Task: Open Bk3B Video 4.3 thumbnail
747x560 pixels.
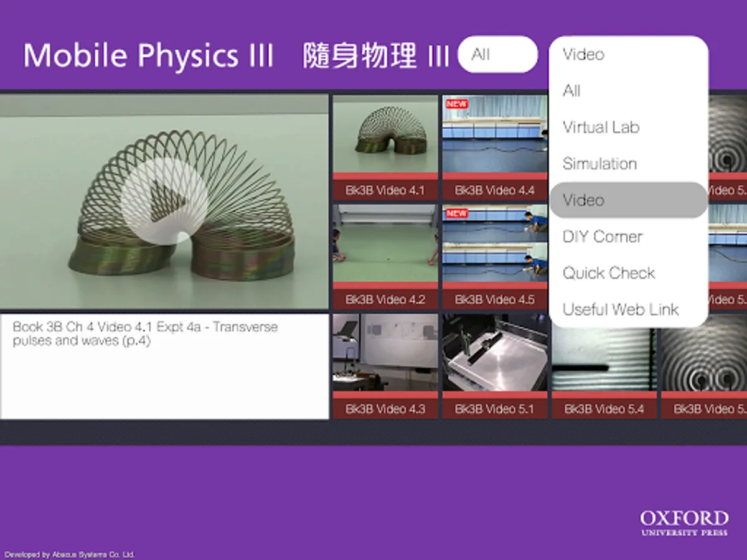Action: pos(385,366)
